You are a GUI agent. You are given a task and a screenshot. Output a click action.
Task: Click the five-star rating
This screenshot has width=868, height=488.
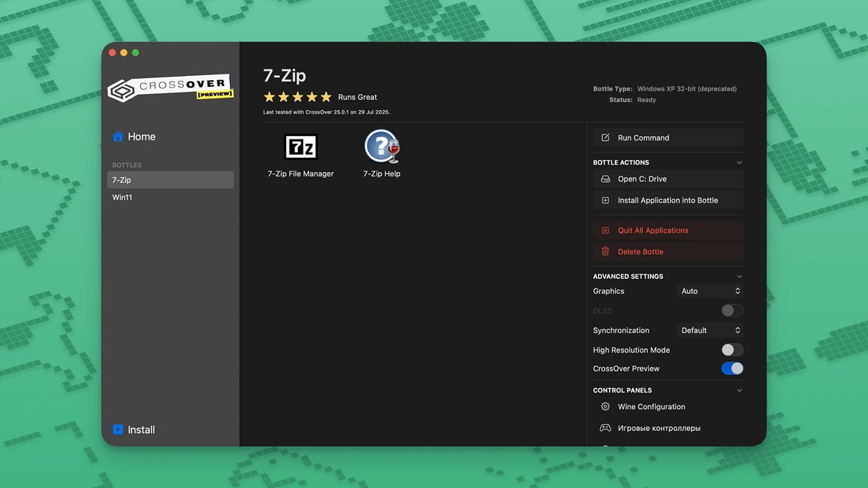tap(297, 97)
